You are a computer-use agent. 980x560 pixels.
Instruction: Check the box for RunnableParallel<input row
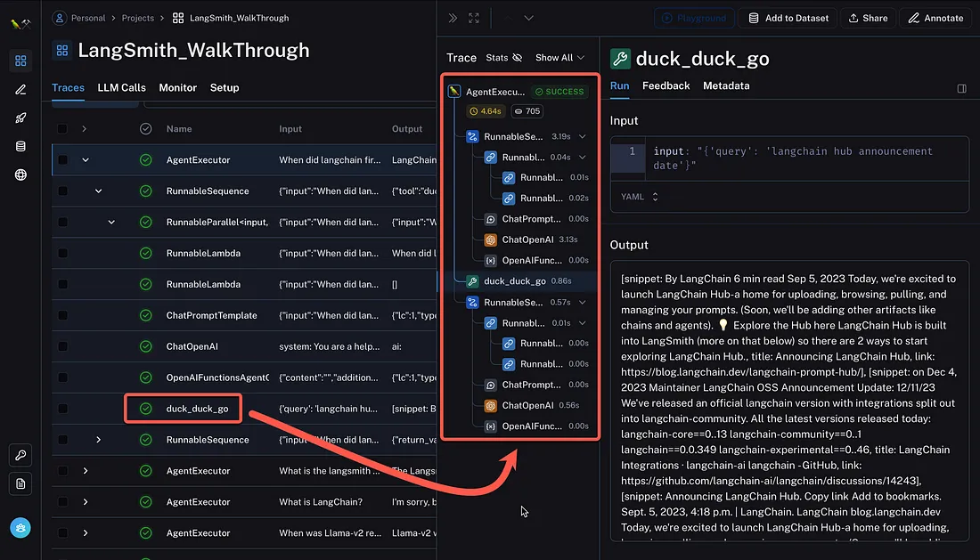click(62, 223)
